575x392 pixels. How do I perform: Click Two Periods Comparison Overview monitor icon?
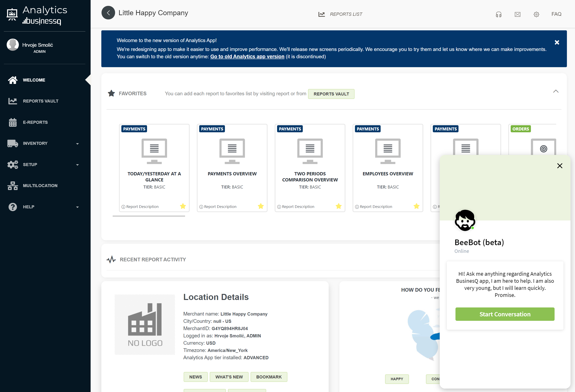[x=310, y=151]
